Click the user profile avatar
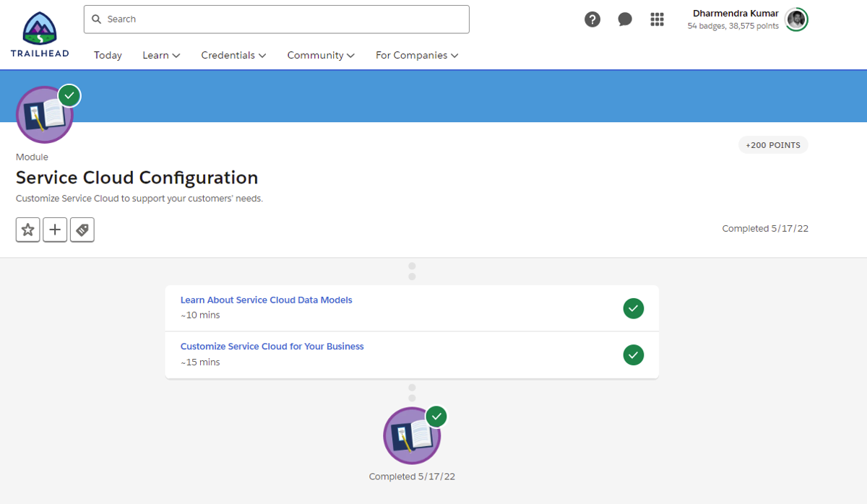This screenshot has height=504, width=867. tap(796, 19)
